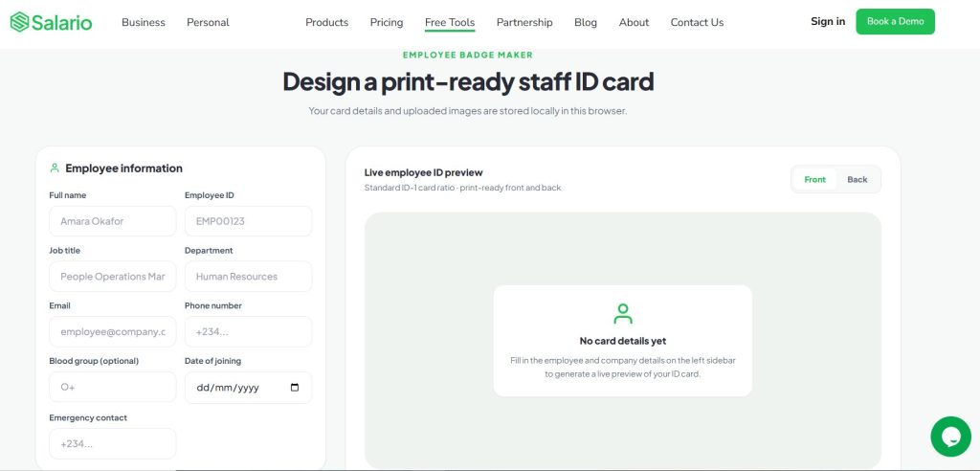The width and height of the screenshot is (980, 471).
Task: Focus the Full name field
Action: [113, 221]
